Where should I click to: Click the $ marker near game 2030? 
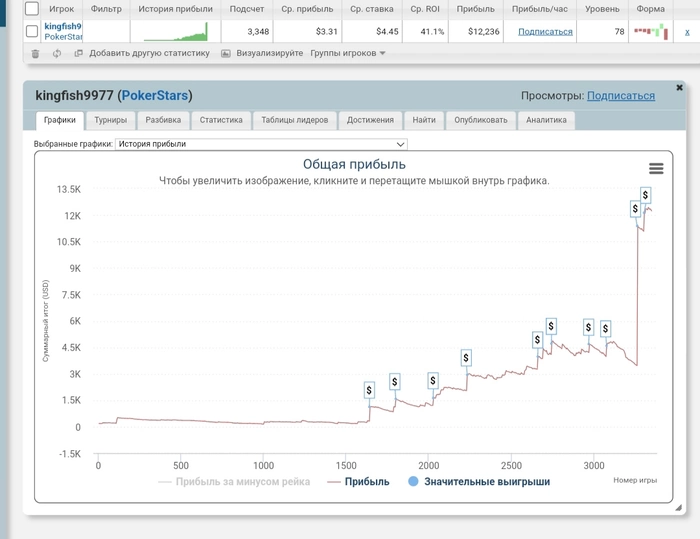coord(433,381)
